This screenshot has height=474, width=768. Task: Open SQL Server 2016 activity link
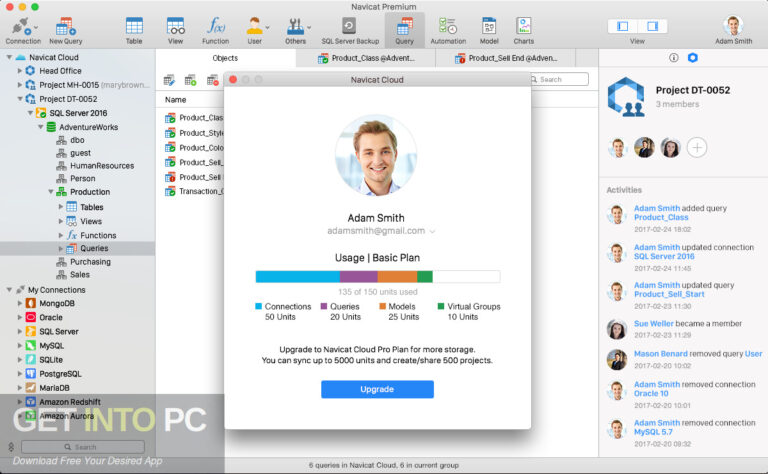(664, 256)
